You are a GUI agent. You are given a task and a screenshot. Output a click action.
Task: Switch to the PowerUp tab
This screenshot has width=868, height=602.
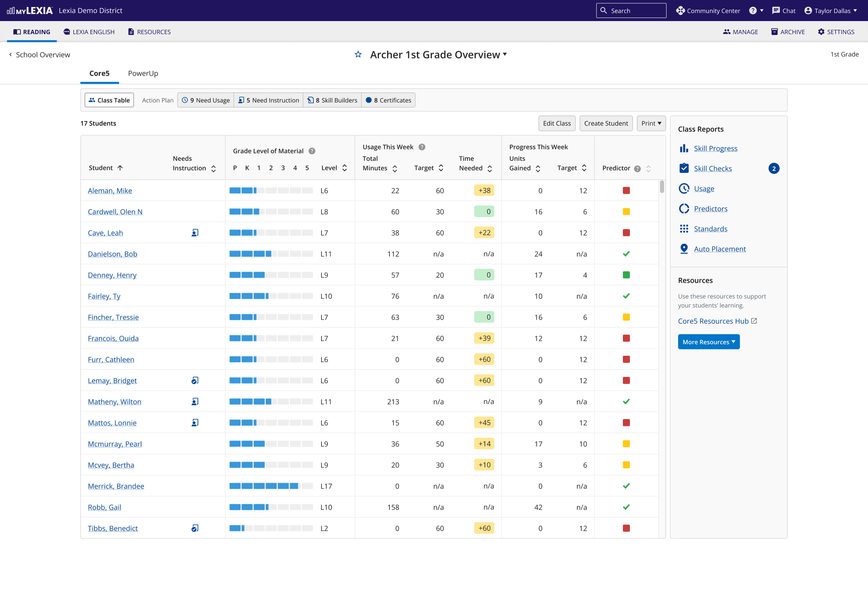pos(143,73)
